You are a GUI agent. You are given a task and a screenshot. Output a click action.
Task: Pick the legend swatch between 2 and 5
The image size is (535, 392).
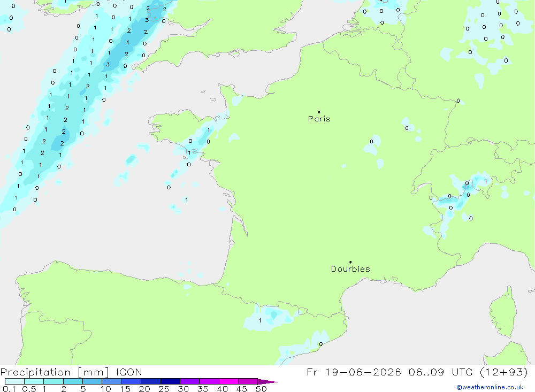click(73, 381)
